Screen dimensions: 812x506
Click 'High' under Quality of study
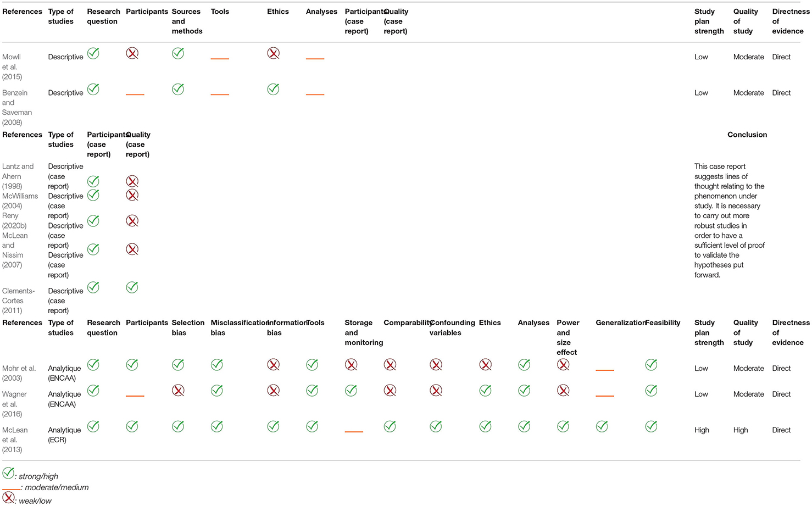[x=741, y=430]
